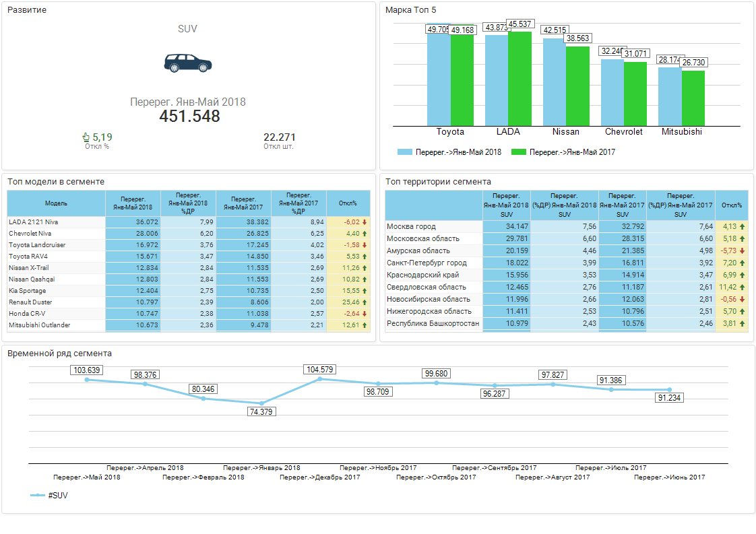
Task: Click green up arrow in Москва город row
Action: 743,227
